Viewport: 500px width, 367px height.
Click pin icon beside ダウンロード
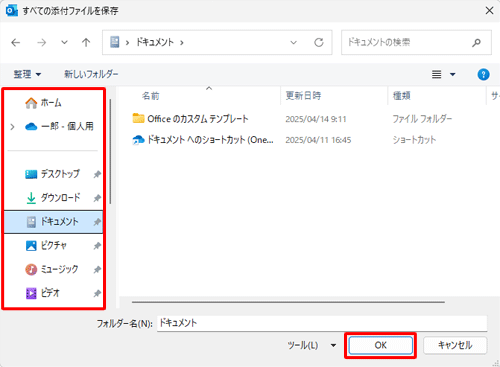[x=97, y=198]
